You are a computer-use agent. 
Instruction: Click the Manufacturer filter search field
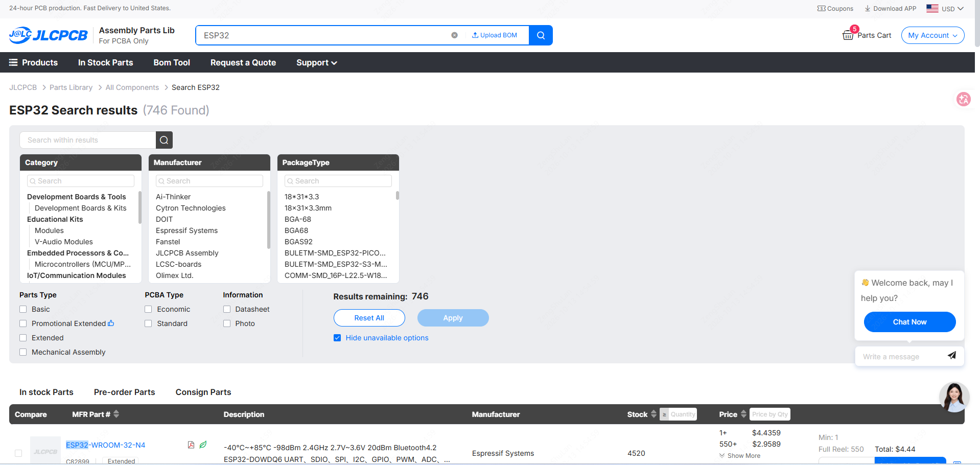coord(209,181)
